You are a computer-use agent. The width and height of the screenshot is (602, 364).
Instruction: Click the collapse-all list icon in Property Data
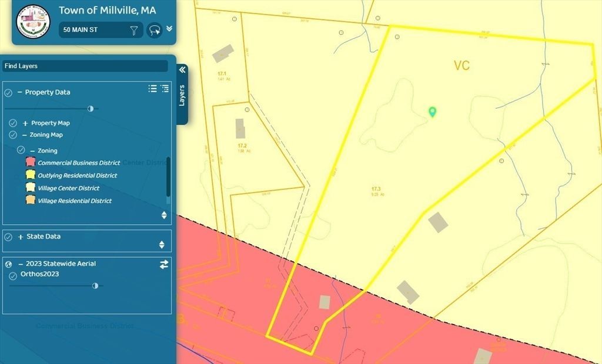165,89
